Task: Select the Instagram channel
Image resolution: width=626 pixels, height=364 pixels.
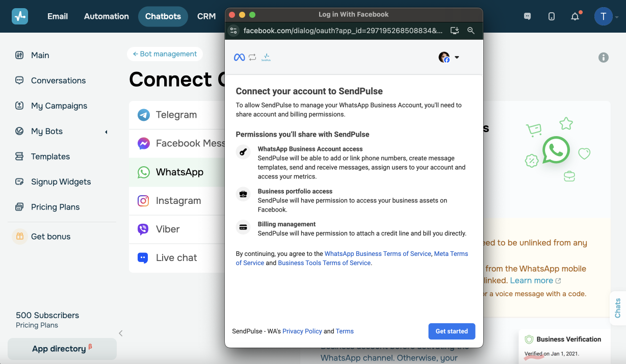Action: [178, 201]
